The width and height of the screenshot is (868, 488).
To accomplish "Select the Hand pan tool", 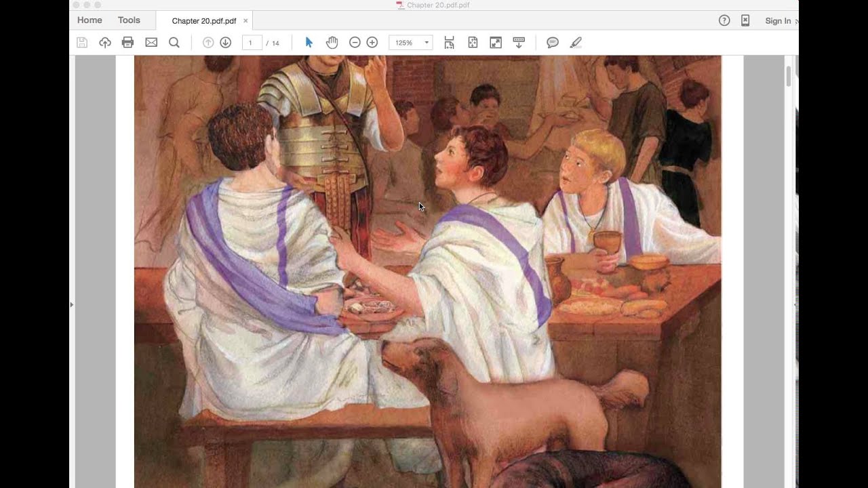I will [x=332, y=43].
